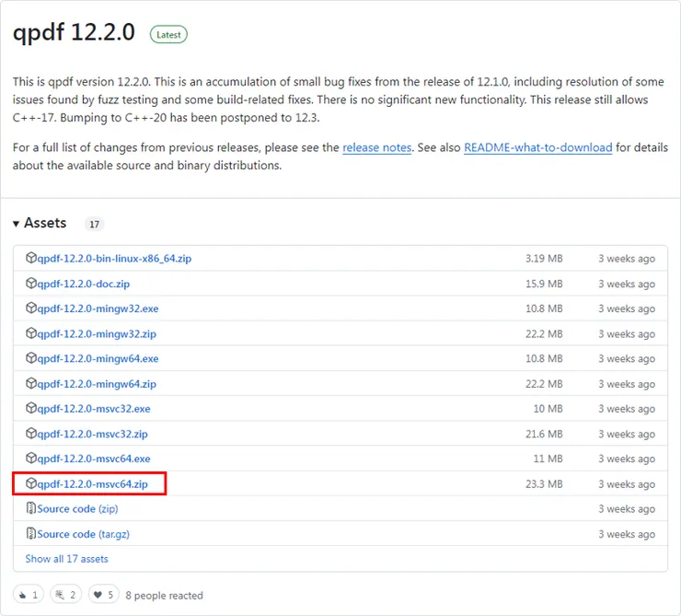Click package icon beside mingw32.zip

(x=31, y=332)
